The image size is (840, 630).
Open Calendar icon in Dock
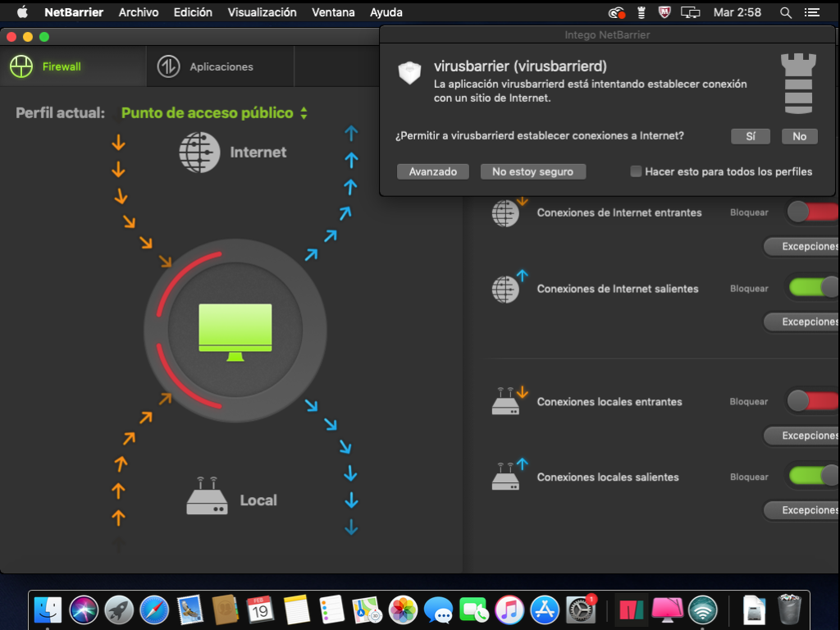tap(260, 609)
